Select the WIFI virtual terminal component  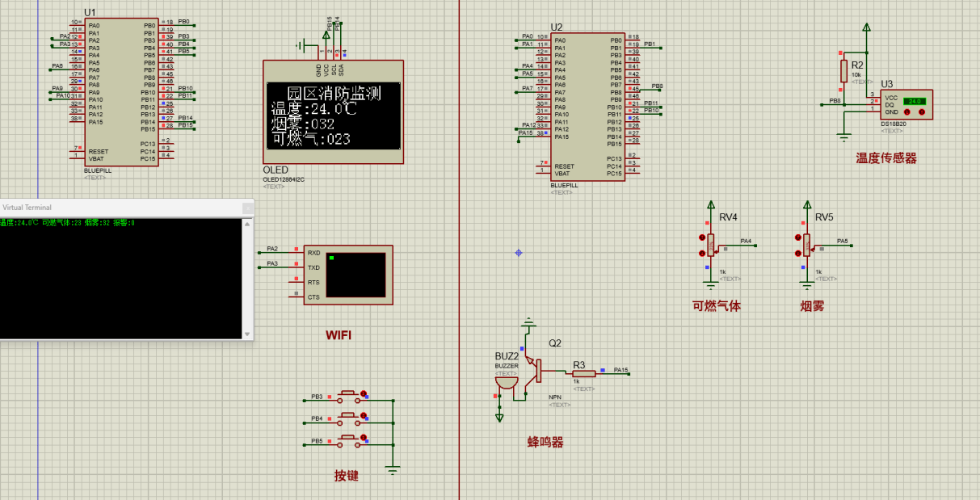point(348,275)
